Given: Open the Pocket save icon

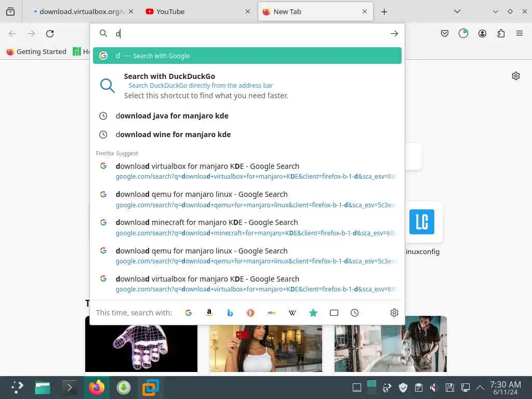Looking at the screenshot, I should click(445, 33).
